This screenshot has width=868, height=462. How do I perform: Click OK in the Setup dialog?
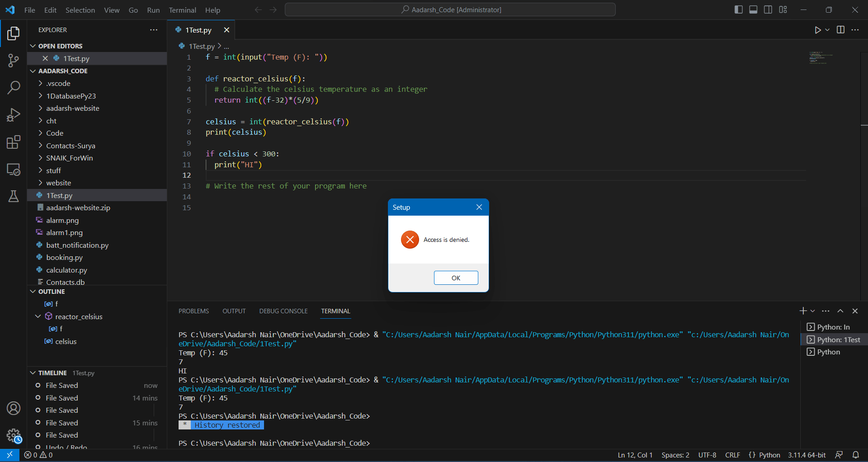456,278
